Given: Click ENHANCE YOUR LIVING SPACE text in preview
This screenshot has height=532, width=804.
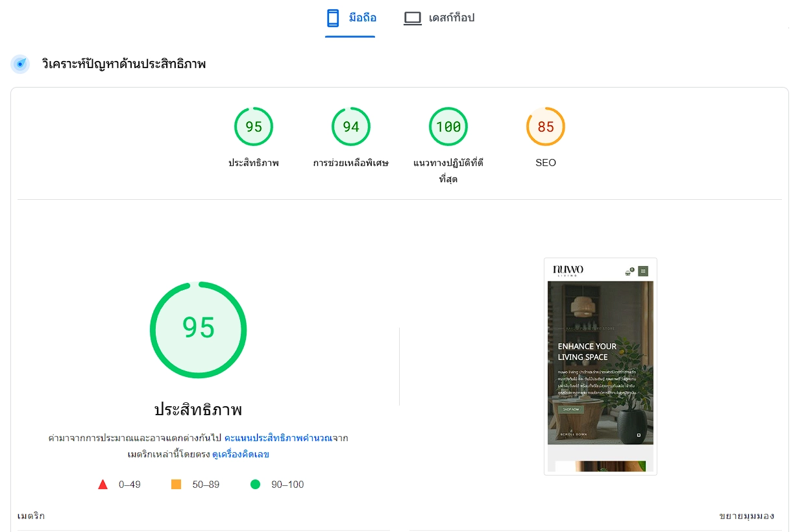Looking at the screenshot, I should click(x=587, y=352).
